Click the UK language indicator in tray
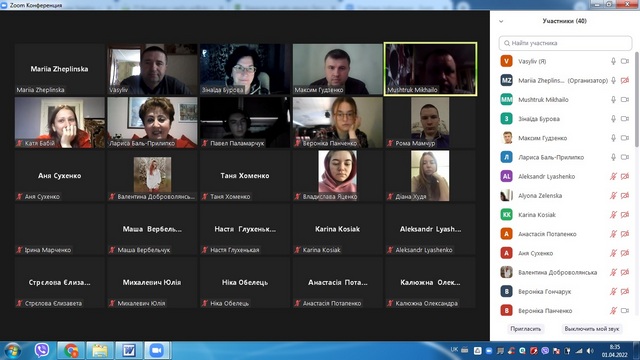 pos(454,349)
